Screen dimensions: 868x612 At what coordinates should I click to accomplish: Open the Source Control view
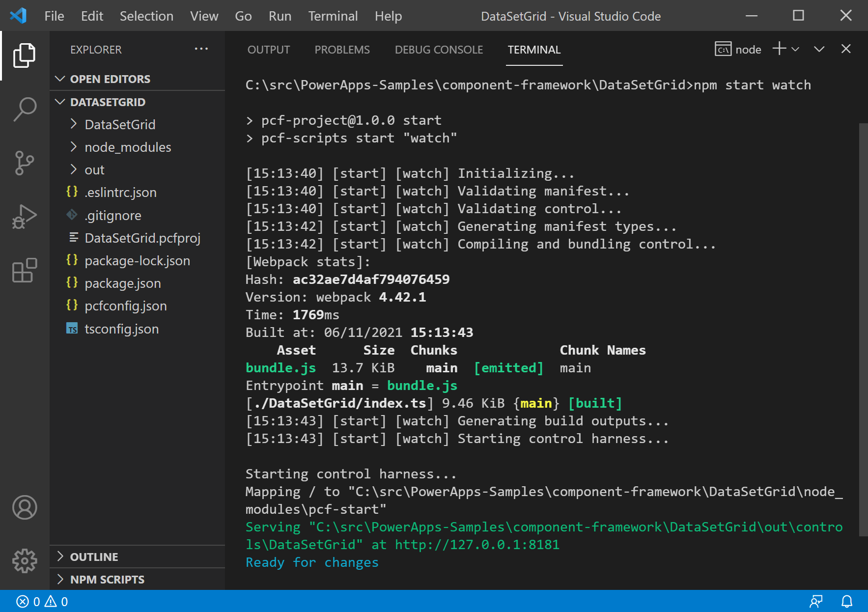[x=24, y=163]
